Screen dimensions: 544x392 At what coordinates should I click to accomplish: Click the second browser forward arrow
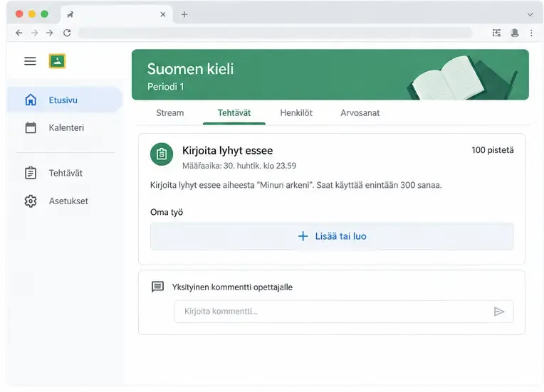(x=50, y=33)
